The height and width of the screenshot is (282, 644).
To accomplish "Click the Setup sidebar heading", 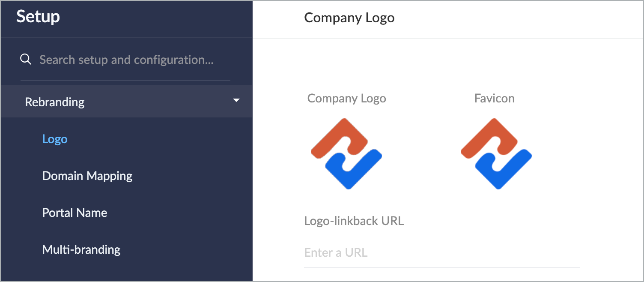I will [x=38, y=17].
